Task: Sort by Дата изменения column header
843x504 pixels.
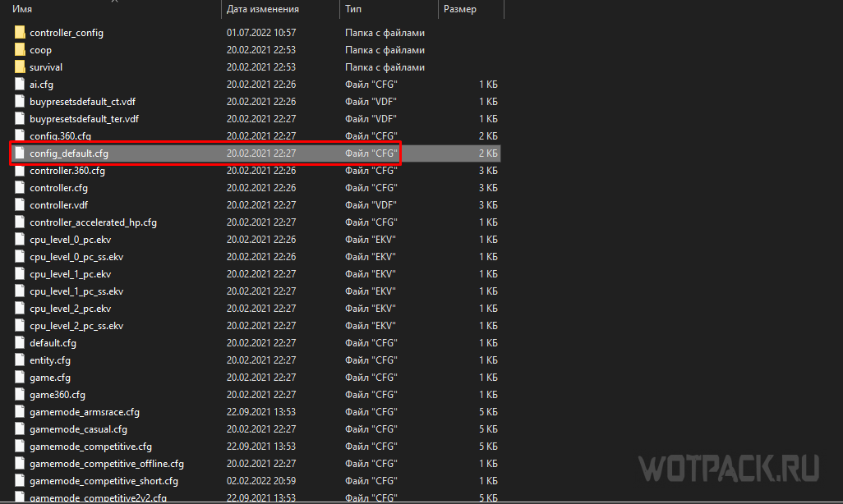Action: (x=262, y=9)
